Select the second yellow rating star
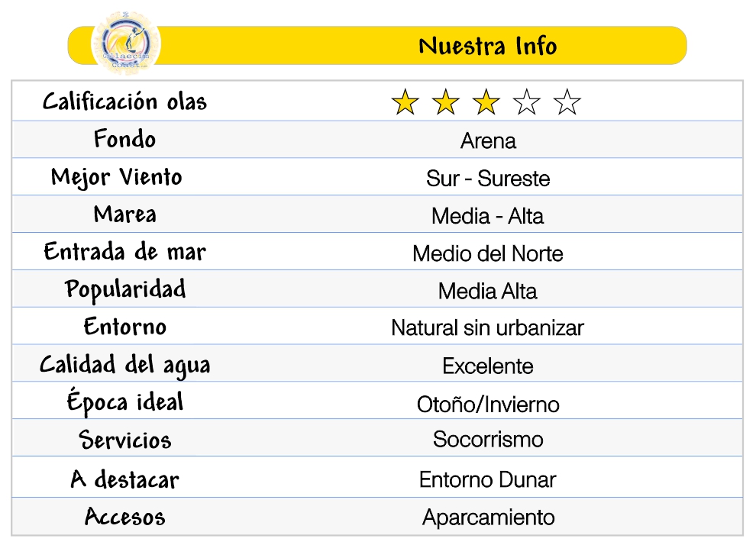The width and height of the screenshot is (756, 545). (445, 102)
